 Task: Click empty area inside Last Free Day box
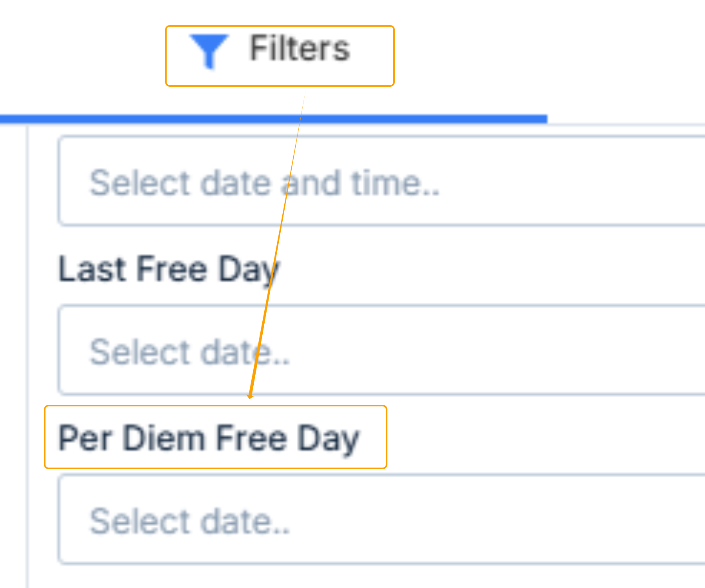coord(510,350)
